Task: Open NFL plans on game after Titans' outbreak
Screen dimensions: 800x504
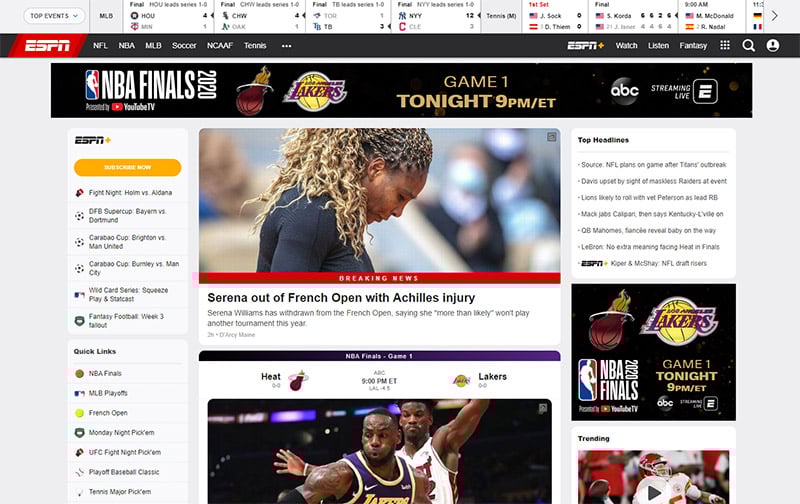Action: click(x=652, y=165)
